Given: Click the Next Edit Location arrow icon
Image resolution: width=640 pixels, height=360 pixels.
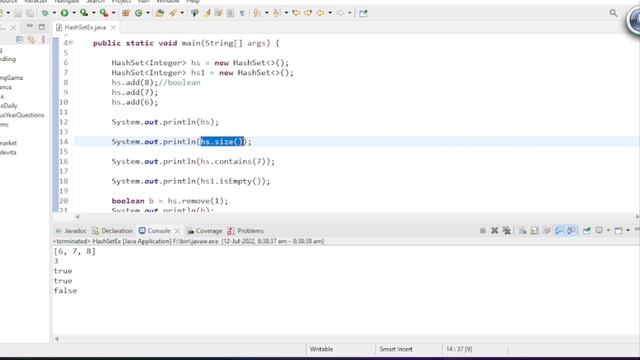Looking at the screenshot, I should click(308, 13).
